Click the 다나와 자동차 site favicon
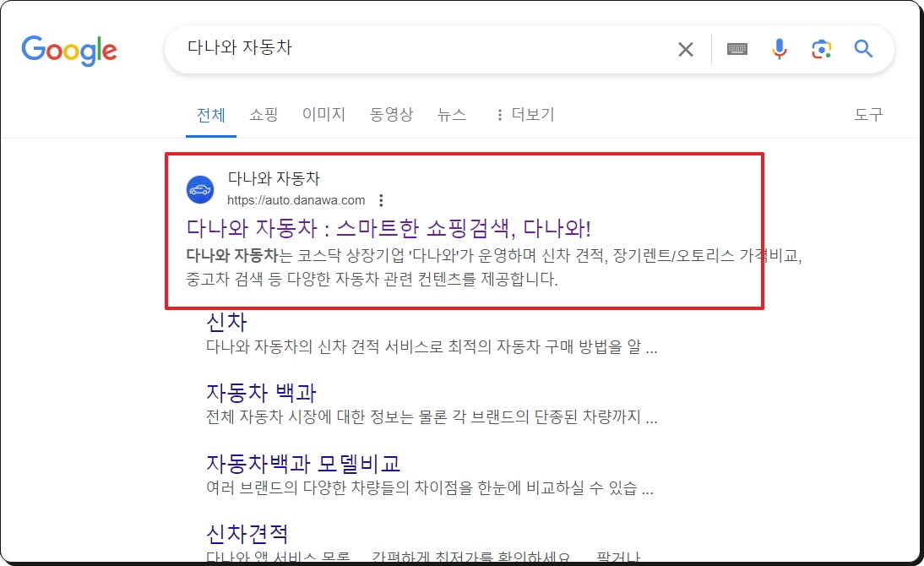This screenshot has height=566, width=924. click(200, 190)
